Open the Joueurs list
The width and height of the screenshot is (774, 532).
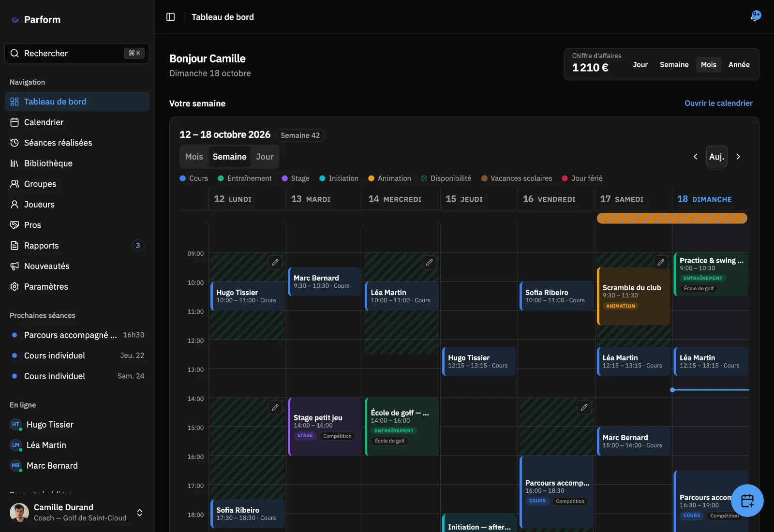[x=77, y=205]
